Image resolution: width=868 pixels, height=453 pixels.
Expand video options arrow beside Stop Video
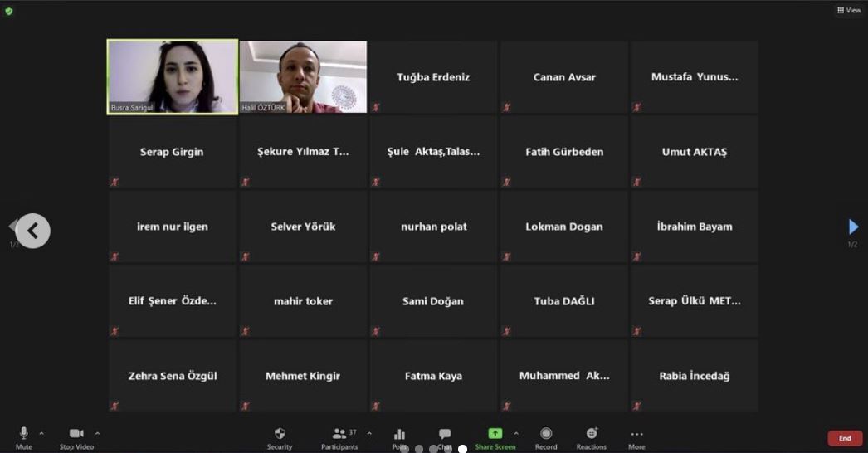(x=97, y=433)
